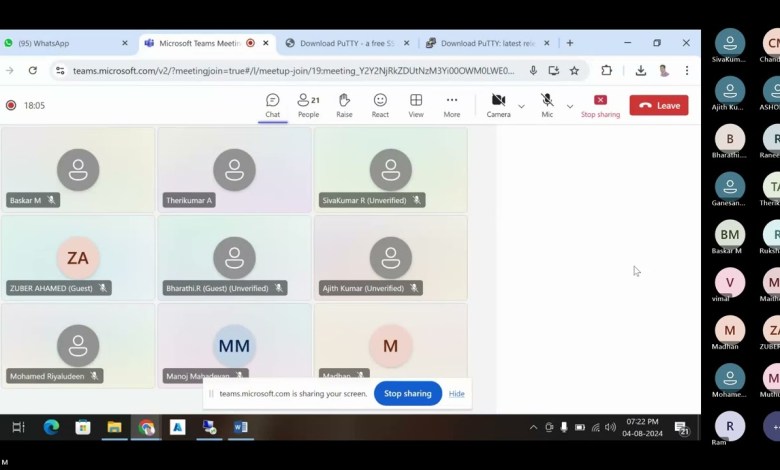Select the Therikumar A participant tile
The image size is (780, 470).
click(234, 170)
